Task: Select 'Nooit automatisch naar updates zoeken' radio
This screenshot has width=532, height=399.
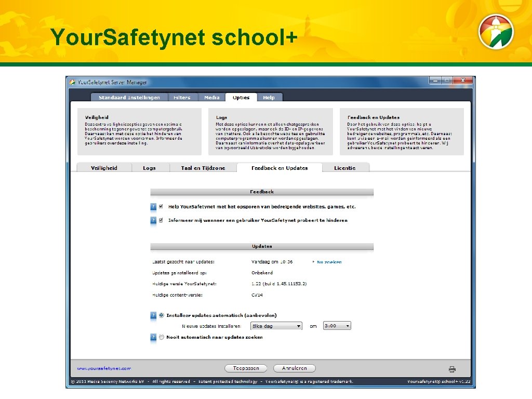Action: click(x=162, y=337)
